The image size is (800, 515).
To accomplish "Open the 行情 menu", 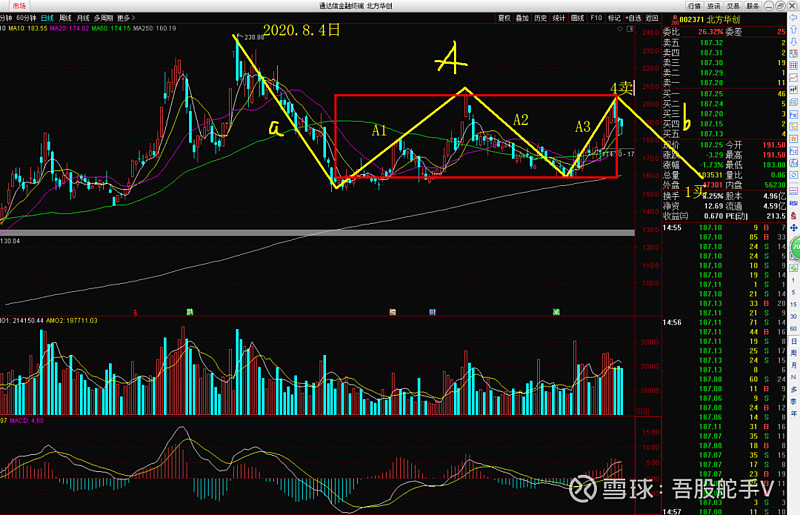I will [x=694, y=6].
